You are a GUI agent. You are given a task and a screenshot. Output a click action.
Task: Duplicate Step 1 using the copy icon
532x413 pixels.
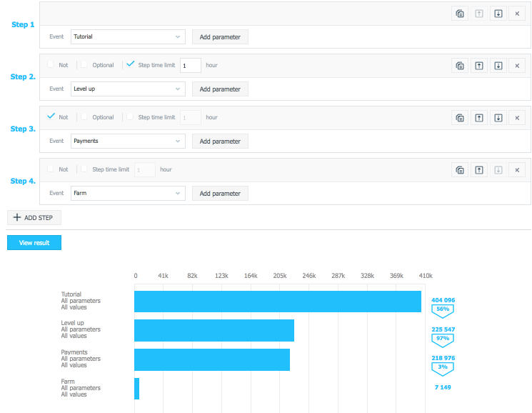[x=461, y=14]
